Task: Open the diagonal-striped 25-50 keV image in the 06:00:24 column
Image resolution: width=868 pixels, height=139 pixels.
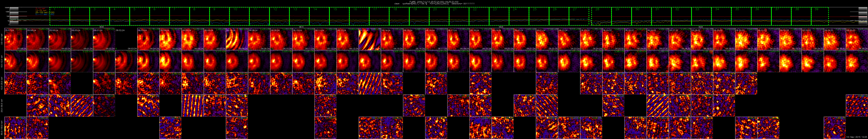Action: pos(82,106)
